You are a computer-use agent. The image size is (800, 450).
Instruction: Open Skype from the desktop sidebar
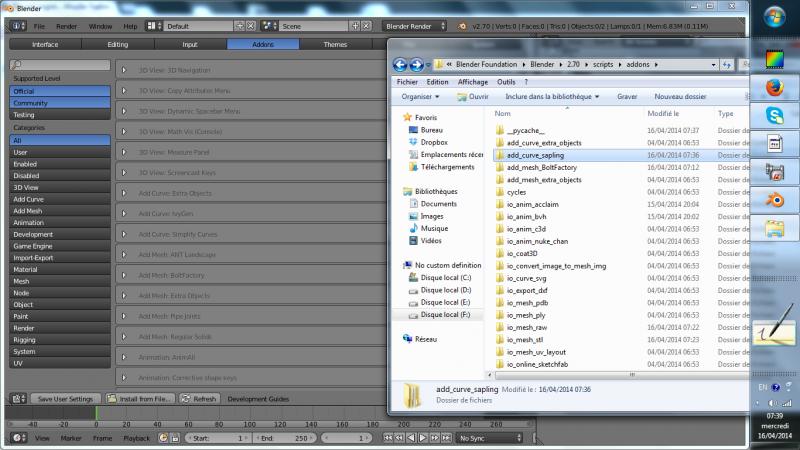tap(774, 116)
